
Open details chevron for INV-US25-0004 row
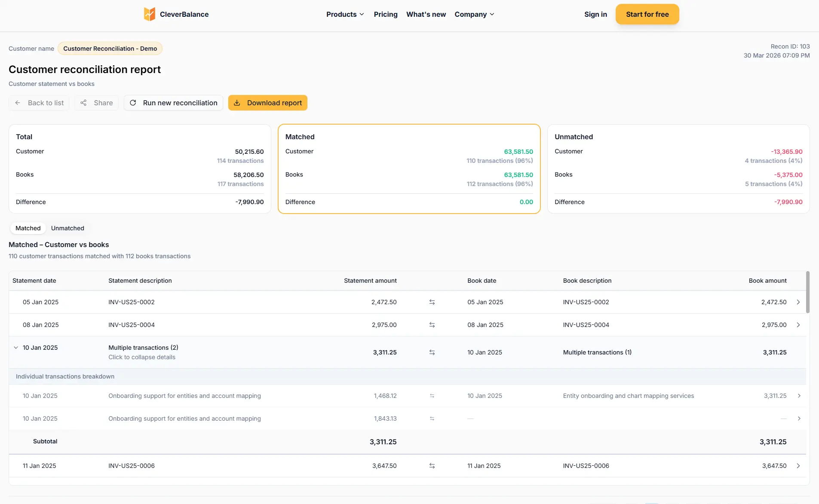pyautogui.click(x=798, y=325)
